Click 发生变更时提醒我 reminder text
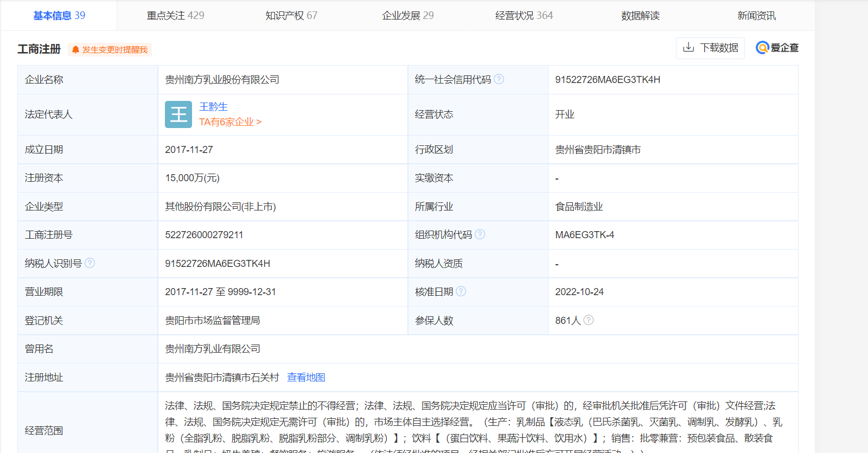The image size is (868, 453). tap(114, 49)
